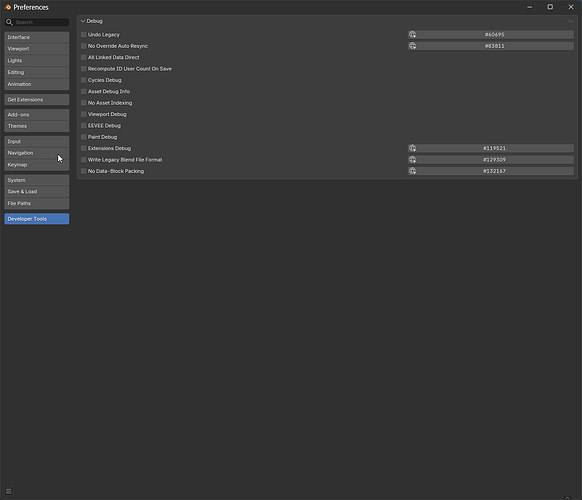Enable Asset Debug Info checkbox
Screen dimensions: 582x500
[84, 91]
